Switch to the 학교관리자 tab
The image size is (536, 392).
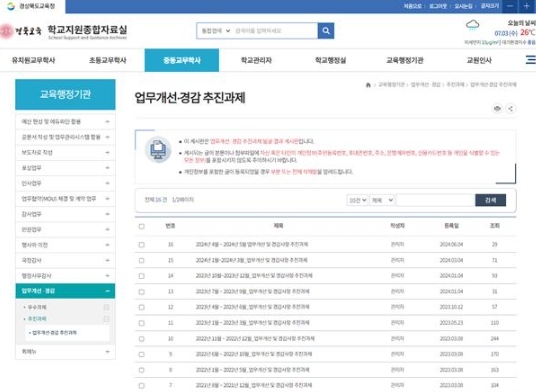pyautogui.click(x=256, y=60)
